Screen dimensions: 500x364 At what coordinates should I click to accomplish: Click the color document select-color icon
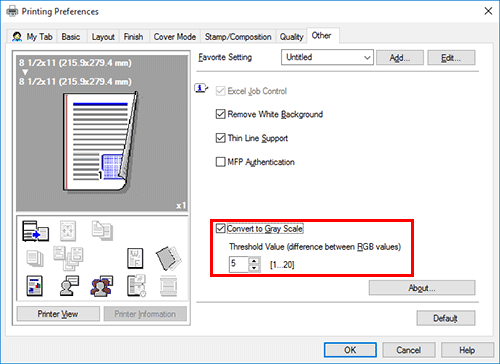(x=35, y=286)
